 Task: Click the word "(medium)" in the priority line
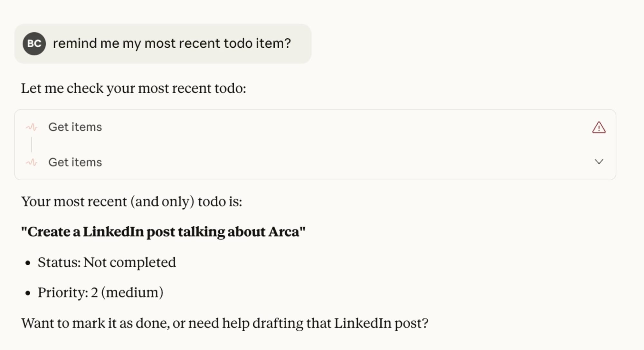pyautogui.click(x=132, y=293)
